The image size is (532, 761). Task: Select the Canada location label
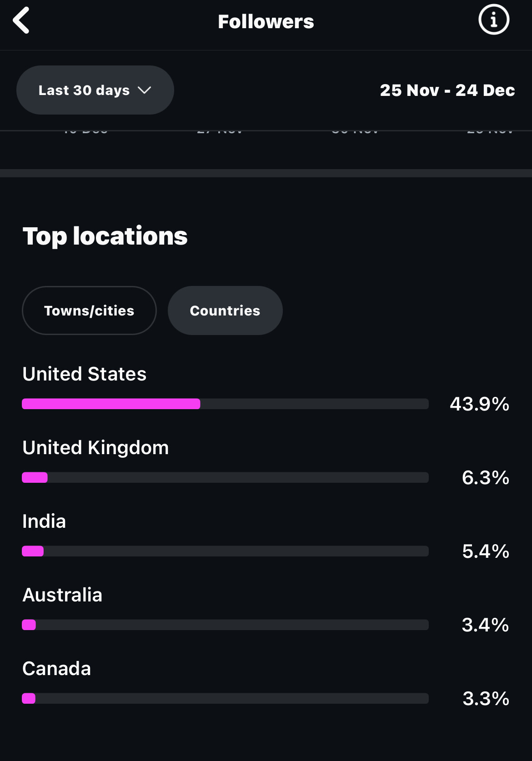coord(57,668)
